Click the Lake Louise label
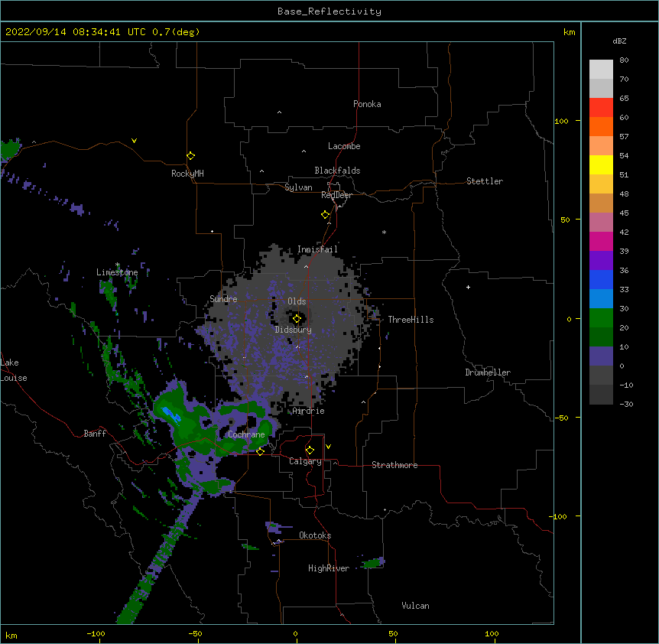 14,370
